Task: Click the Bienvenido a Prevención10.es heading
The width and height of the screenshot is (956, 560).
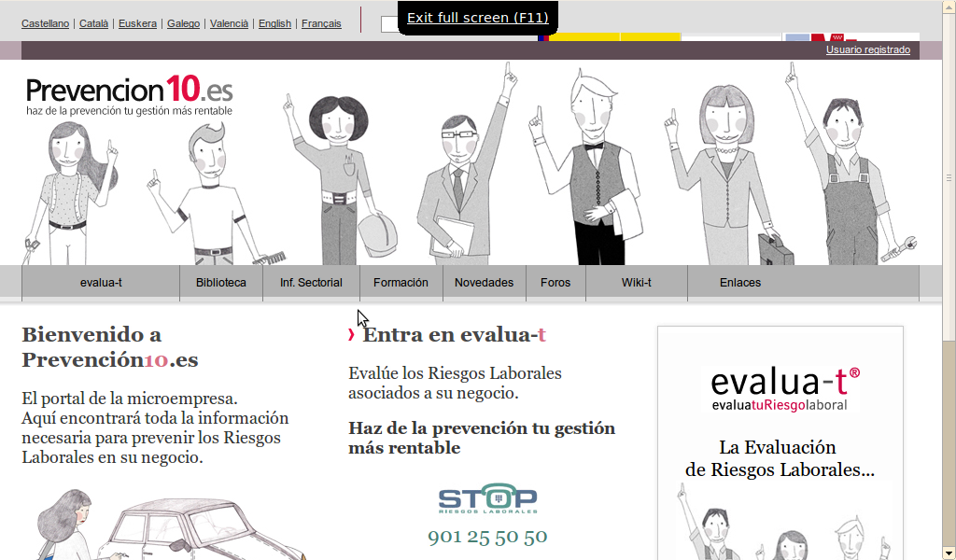Action: pyautogui.click(x=110, y=347)
